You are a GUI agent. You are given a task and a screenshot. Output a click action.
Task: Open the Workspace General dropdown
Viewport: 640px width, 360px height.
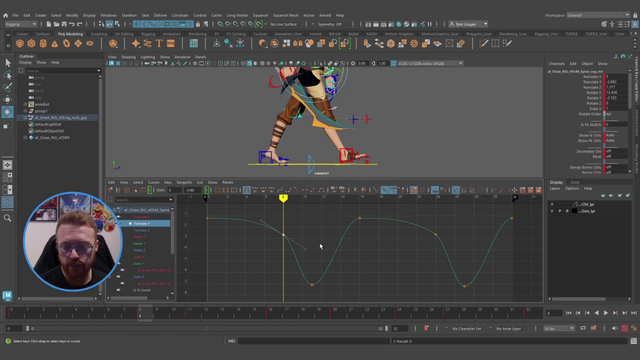coord(598,15)
